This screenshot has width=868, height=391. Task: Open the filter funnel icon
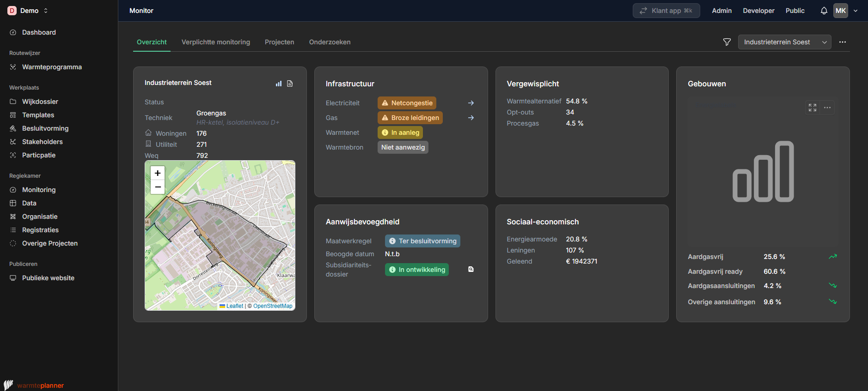[x=727, y=42]
